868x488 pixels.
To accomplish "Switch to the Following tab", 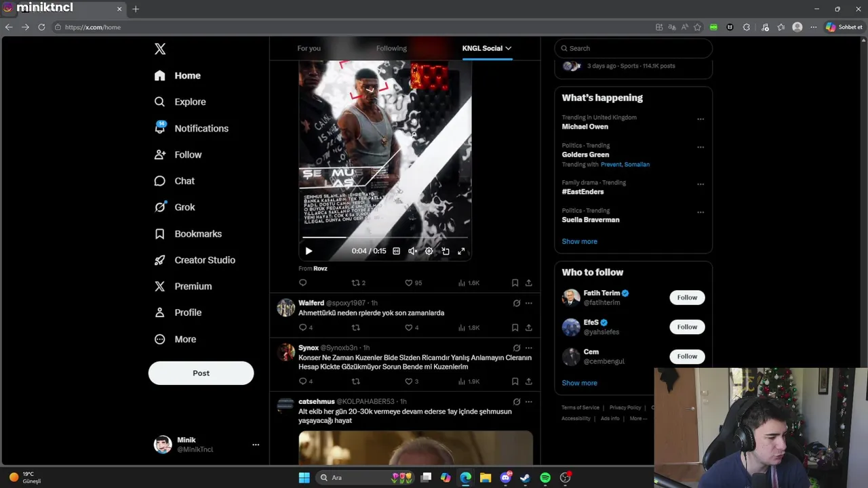I will point(391,48).
